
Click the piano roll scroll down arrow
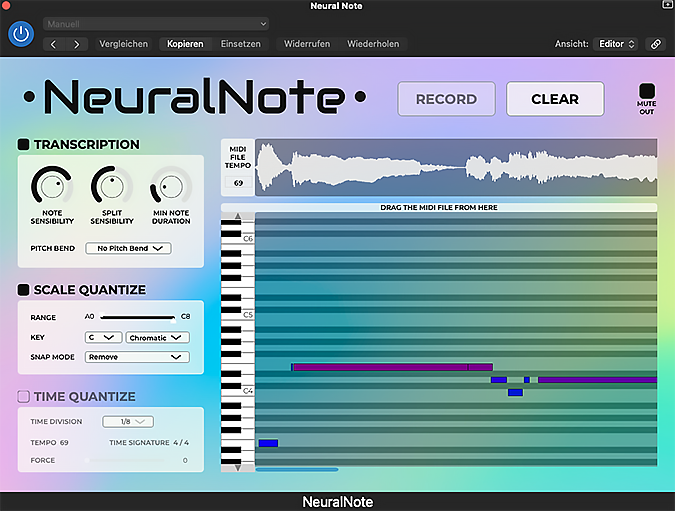click(x=238, y=468)
